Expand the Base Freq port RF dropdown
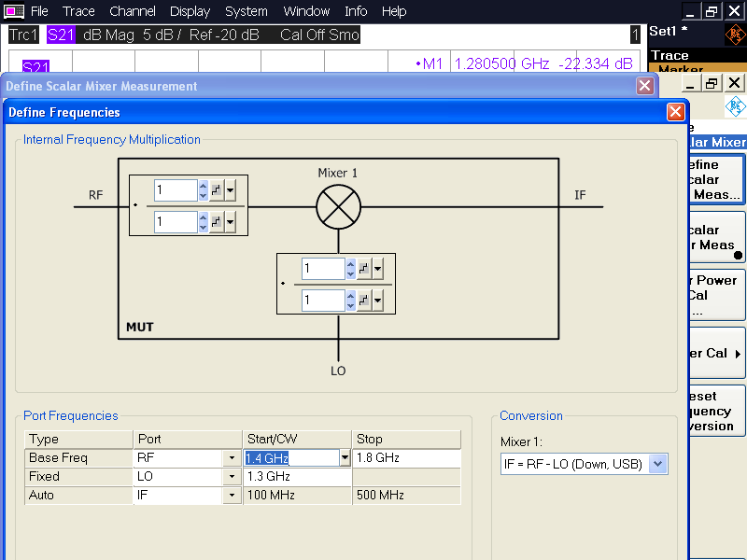The width and height of the screenshot is (747, 560). (232, 458)
